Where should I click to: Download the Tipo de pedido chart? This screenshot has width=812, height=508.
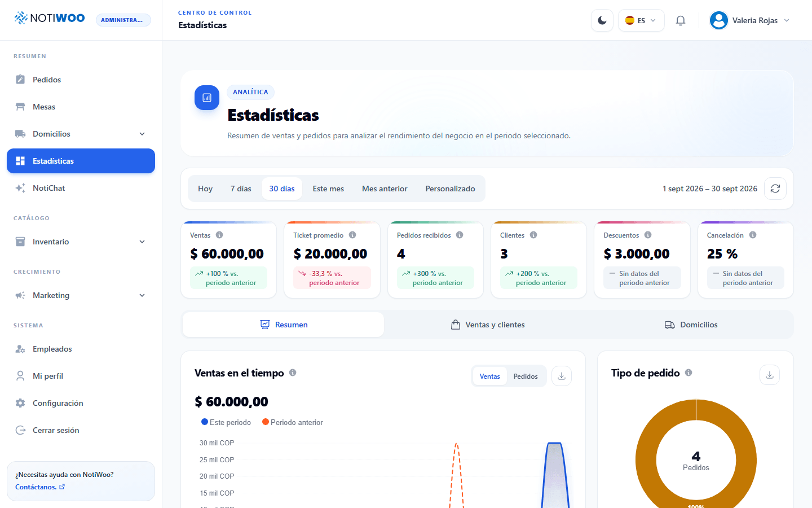point(770,375)
